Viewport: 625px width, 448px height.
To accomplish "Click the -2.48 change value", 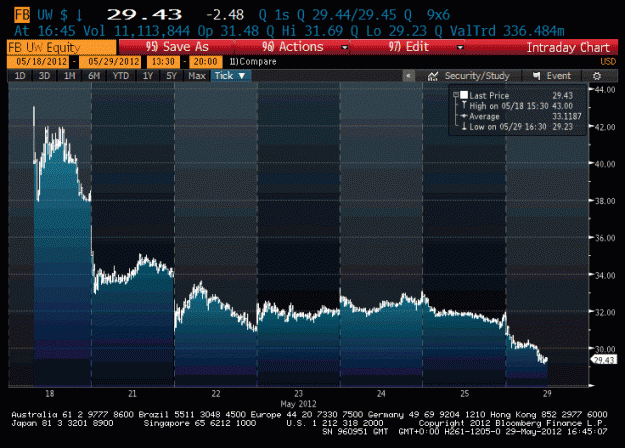I will (225, 15).
